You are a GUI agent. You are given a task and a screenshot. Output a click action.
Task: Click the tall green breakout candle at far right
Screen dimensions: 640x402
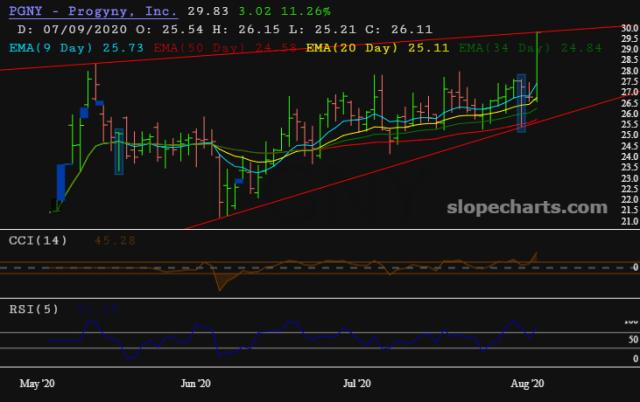pos(538,65)
